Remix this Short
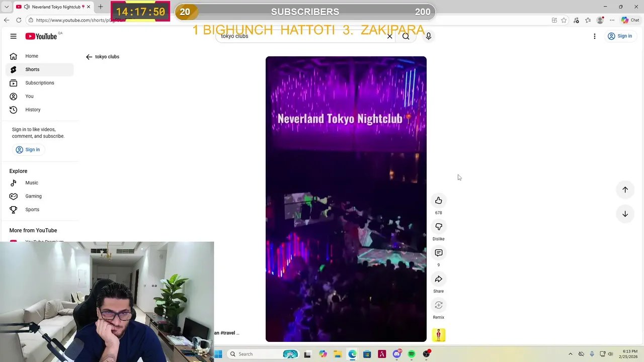This screenshot has width=644, height=362. 439,305
